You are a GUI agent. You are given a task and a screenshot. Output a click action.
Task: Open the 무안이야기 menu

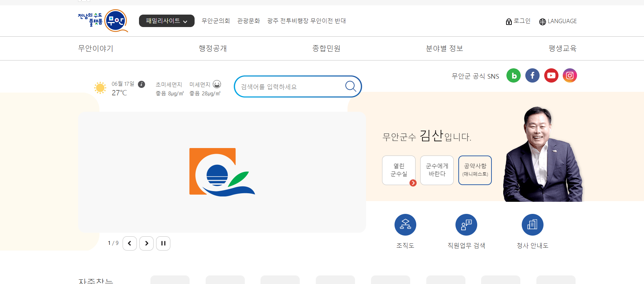pos(96,48)
